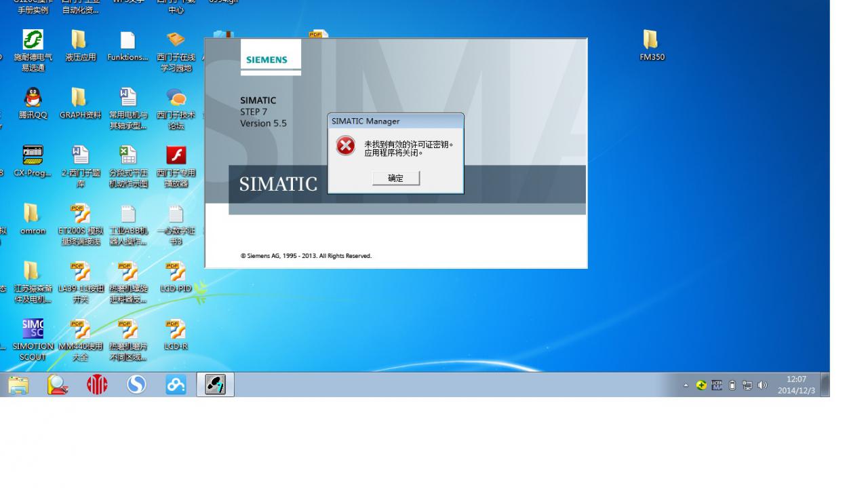Viewport: 868px width, 488px height.
Task: Open the network tray icon
Action: (x=747, y=386)
